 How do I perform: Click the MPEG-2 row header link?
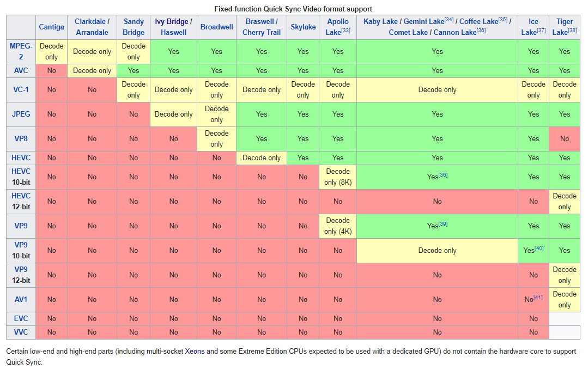[21, 51]
